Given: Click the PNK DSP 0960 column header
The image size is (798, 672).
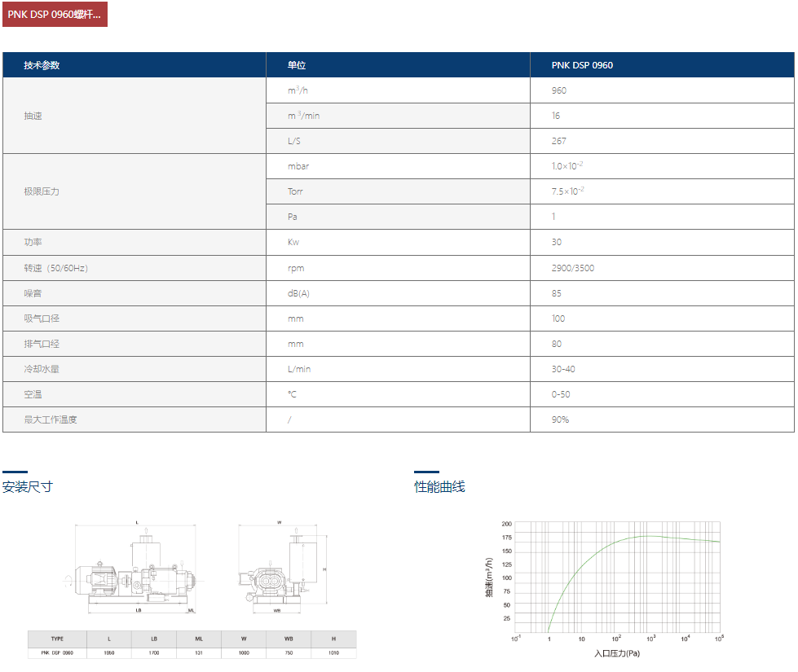Looking at the screenshot, I should pos(582,65).
